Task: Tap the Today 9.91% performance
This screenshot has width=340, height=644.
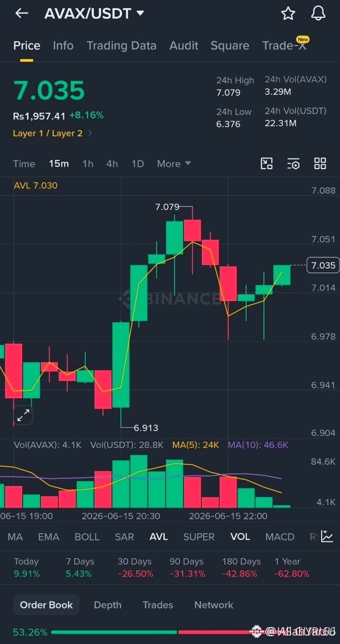Action: (x=27, y=568)
